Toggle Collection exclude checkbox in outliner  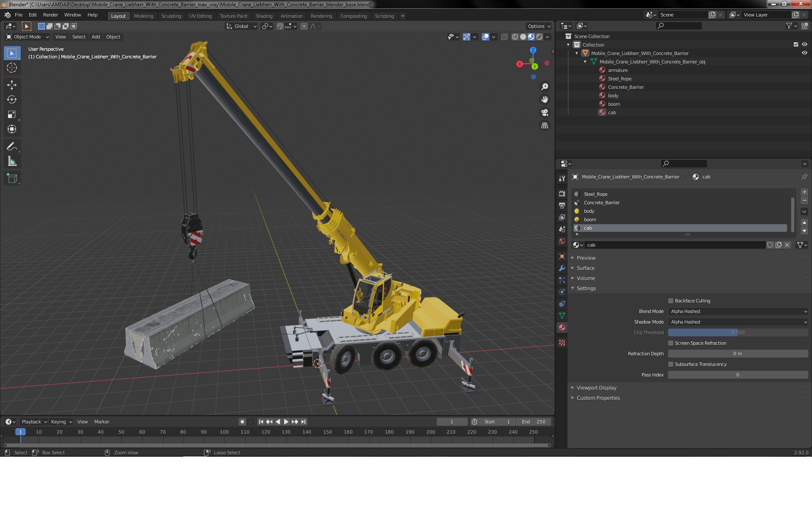[796, 44]
